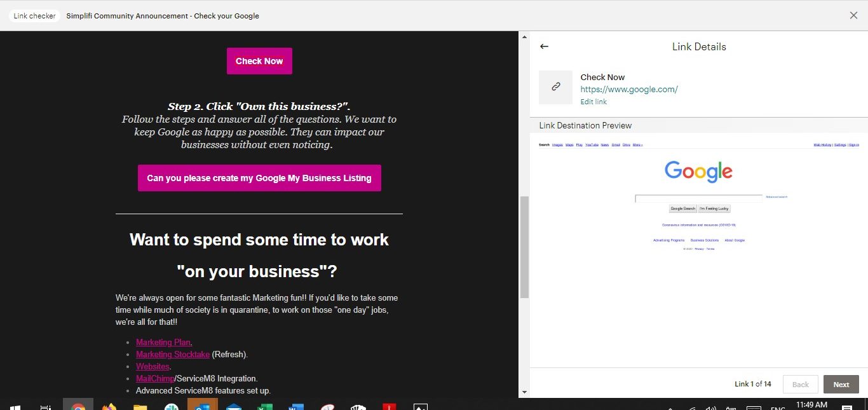
Task: Click the create Google My Business Listing button
Action: click(x=259, y=178)
